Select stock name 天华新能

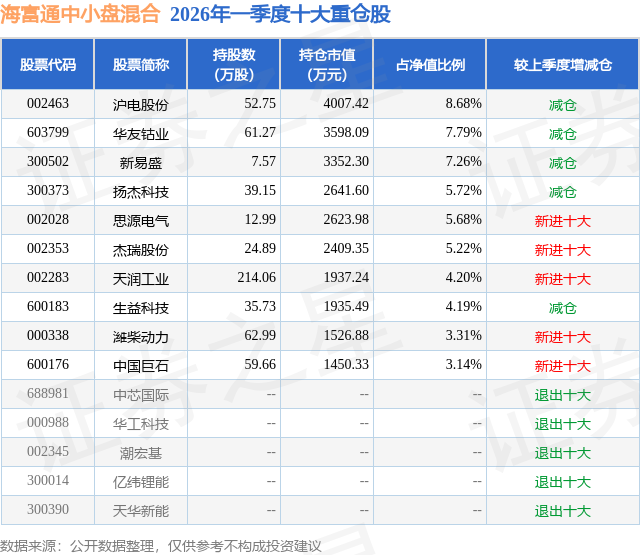[x=141, y=511]
